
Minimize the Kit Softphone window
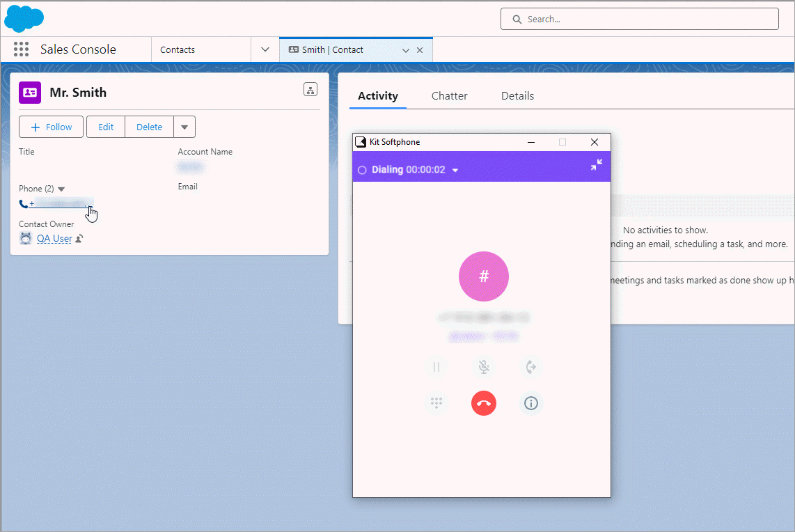(x=531, y=142)
